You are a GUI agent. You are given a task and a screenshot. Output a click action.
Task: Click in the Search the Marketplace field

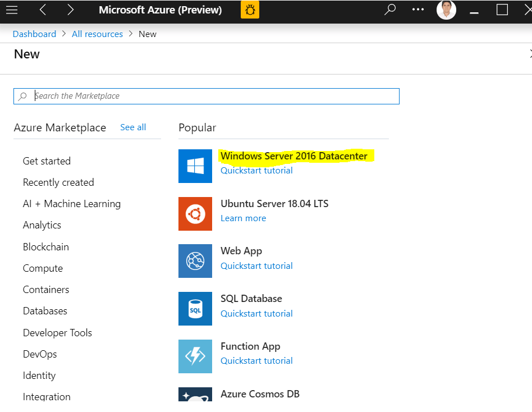click(213, 96)
